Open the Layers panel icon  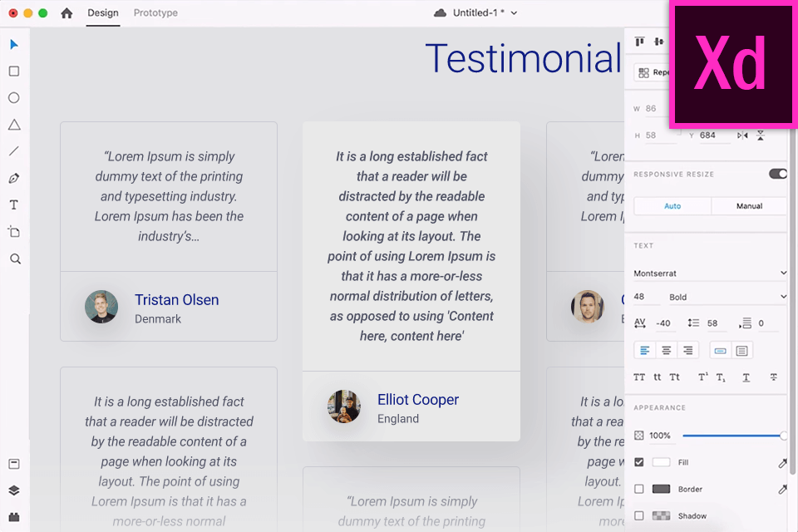click(14, 490)
